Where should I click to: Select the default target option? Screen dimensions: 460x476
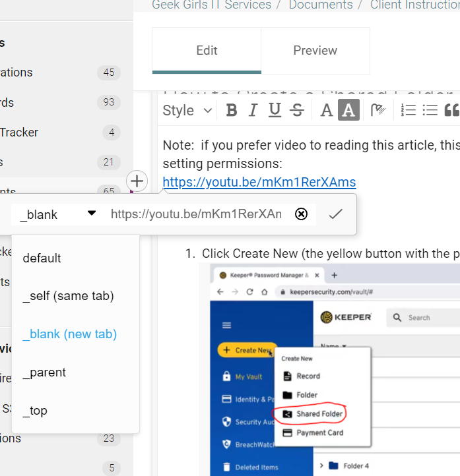[42, 258]
